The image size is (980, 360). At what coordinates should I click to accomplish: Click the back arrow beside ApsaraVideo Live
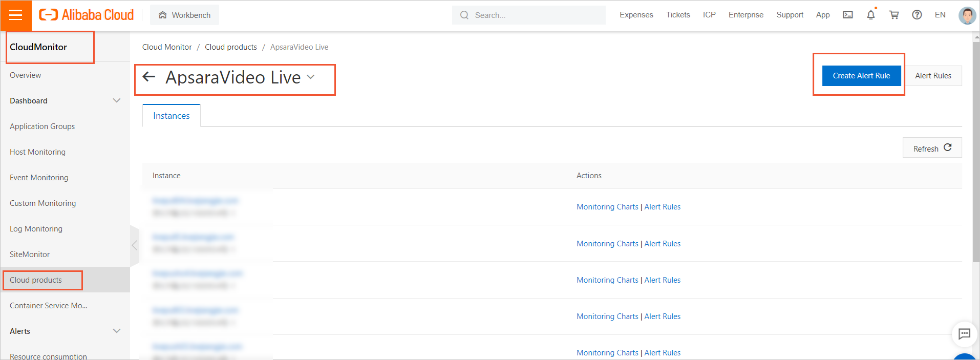pyautogui.click(x=149, y=77)
